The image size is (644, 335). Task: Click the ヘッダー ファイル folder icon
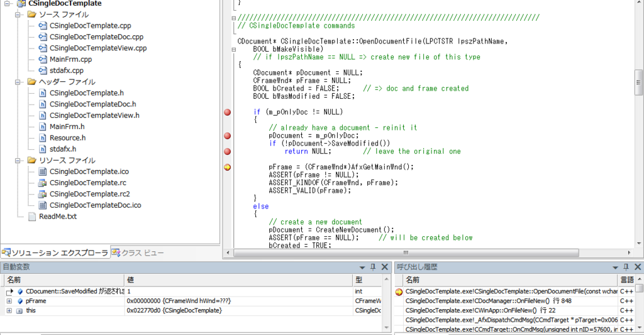coord(31,82)
